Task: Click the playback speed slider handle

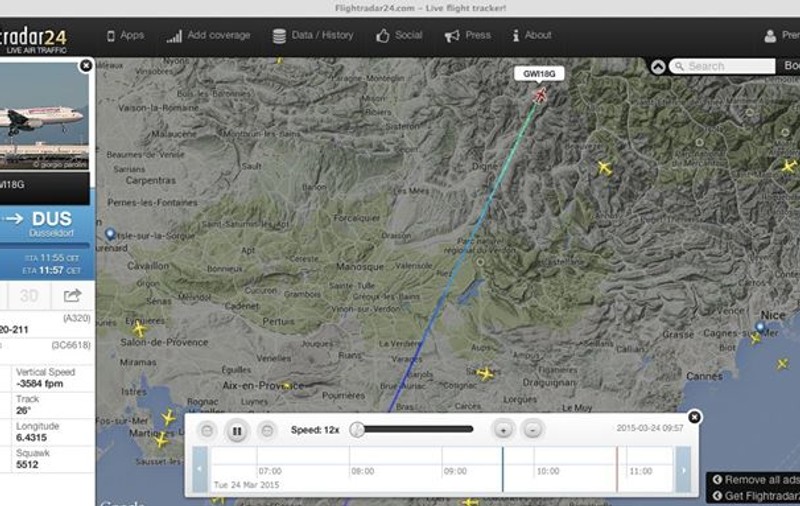Action: (x=357, y=429)
